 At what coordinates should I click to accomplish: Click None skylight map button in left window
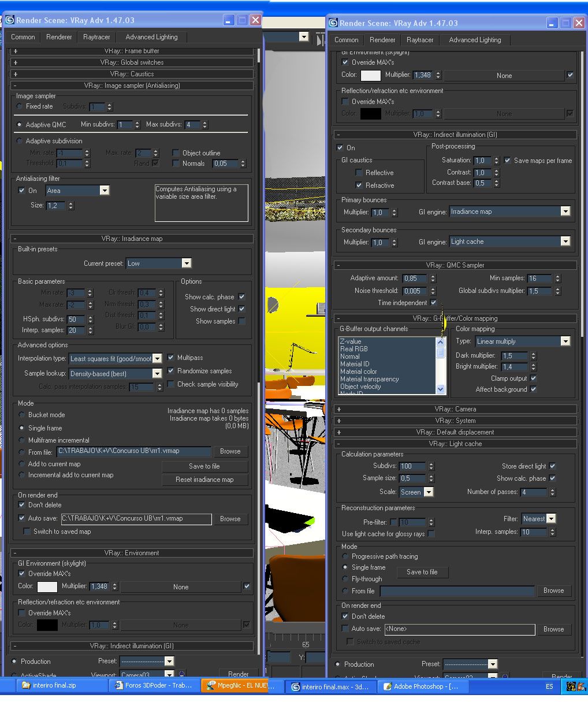[181, 587]
